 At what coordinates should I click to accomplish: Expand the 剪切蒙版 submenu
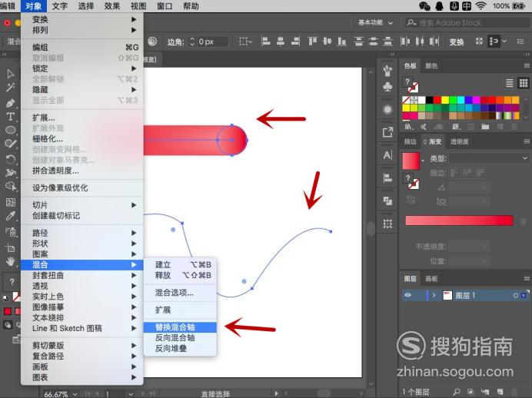(82, 346)
